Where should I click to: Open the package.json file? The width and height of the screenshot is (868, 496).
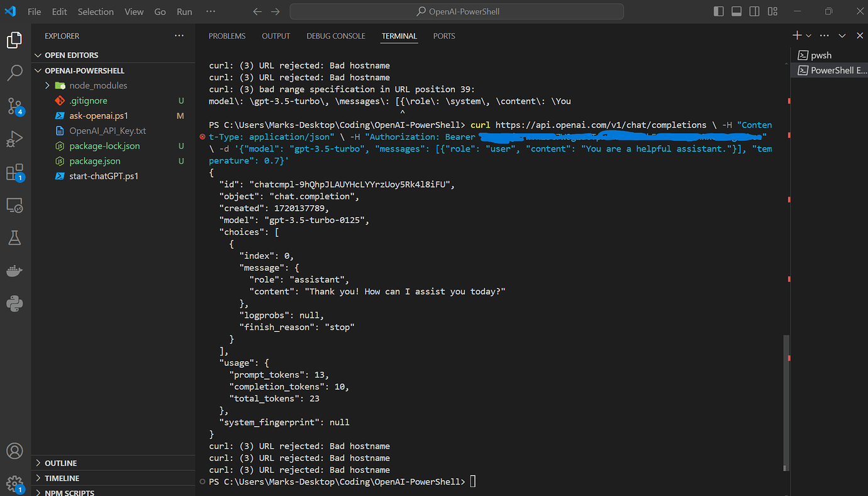[113, 161]
